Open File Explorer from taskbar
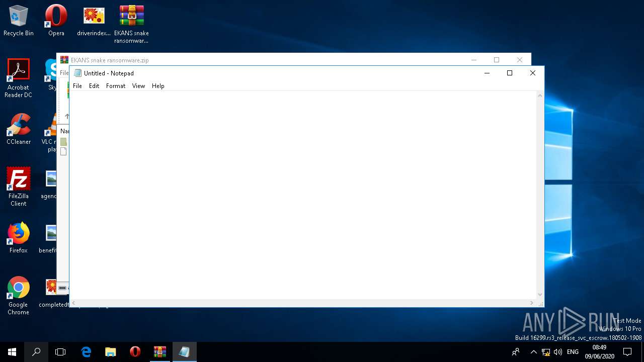644x362 pixels. (x=111, y=352)
